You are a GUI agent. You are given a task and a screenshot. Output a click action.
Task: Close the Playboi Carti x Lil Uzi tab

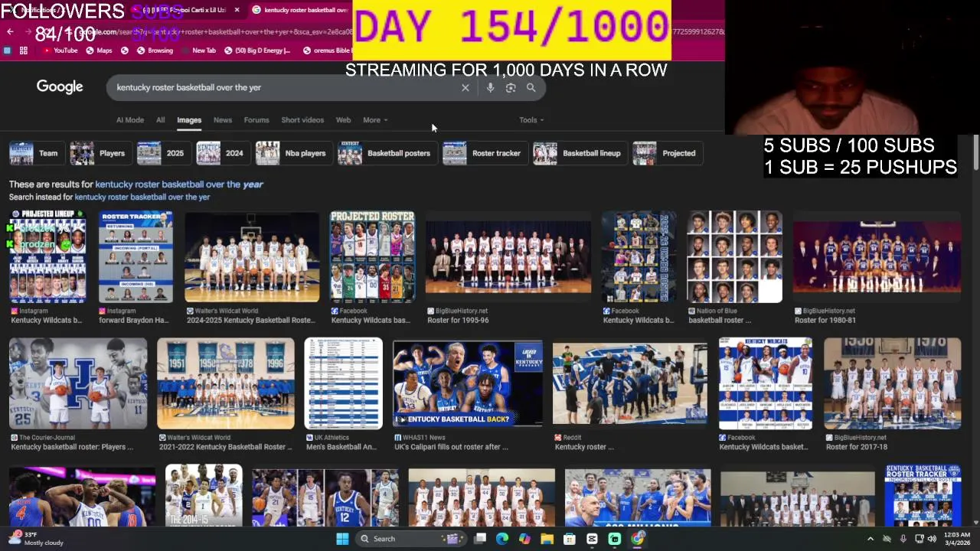[237, 10]
